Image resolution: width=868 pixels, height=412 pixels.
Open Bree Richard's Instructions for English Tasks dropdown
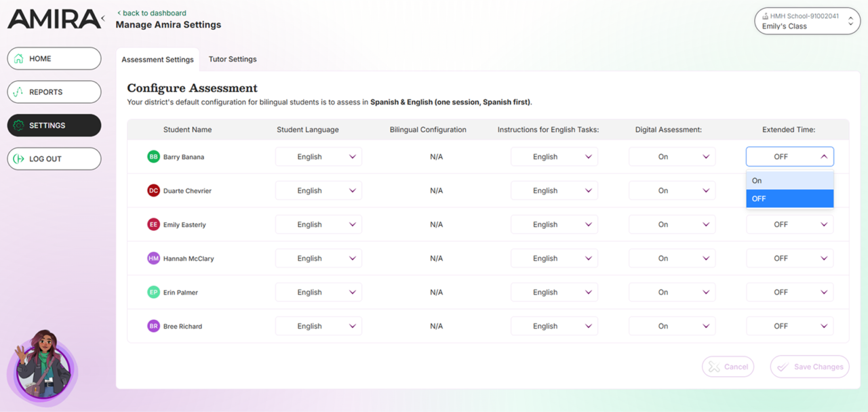pos(554,326)
